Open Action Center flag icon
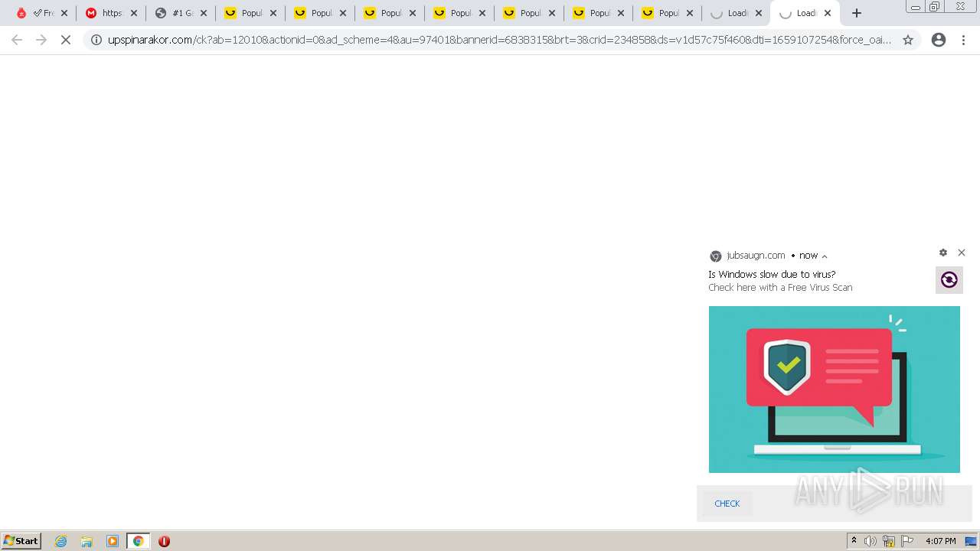This screenshot has height=551, width=980. (x=907, y=541)
